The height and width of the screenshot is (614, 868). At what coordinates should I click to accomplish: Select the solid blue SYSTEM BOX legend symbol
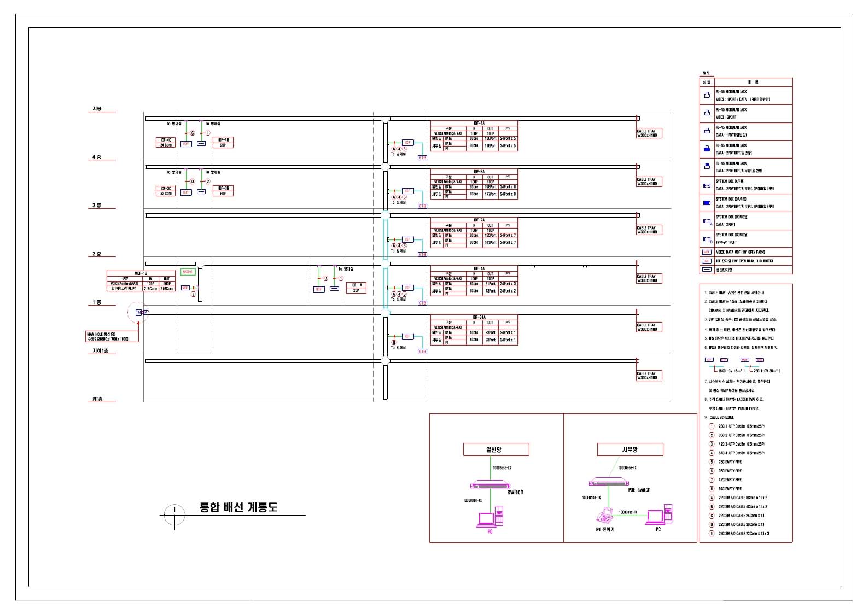(707, 203)
